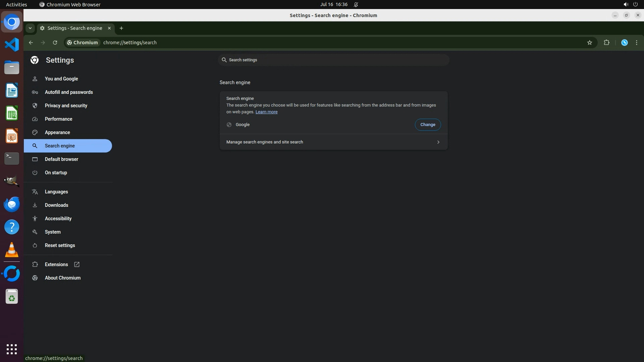The height and width of the screenshot is (362, 644).
Task: Click the address bar URL
Action: click(130, 43)
